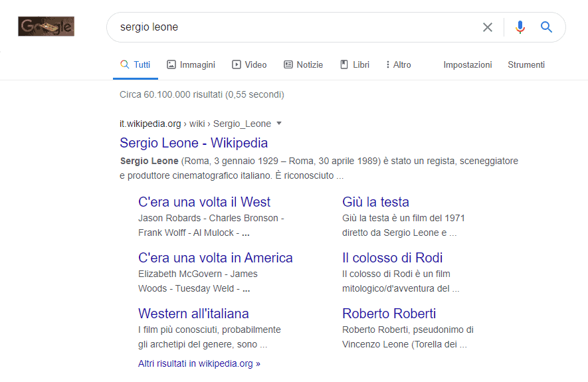Open Western all'italiana sitelink
The image size is (588, 382).
(193, 314)
